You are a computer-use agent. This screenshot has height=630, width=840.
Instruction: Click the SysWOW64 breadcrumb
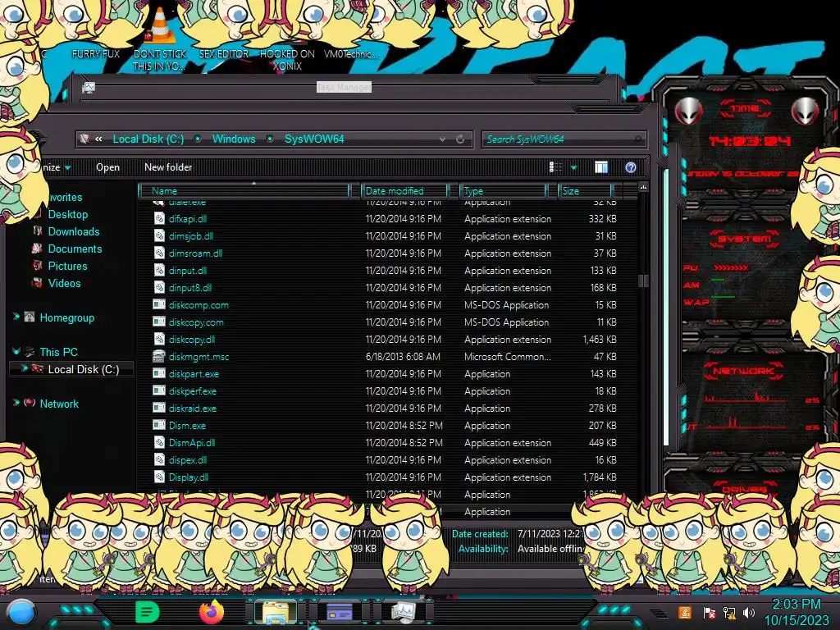pyautogui.click(x=314, y=139)
